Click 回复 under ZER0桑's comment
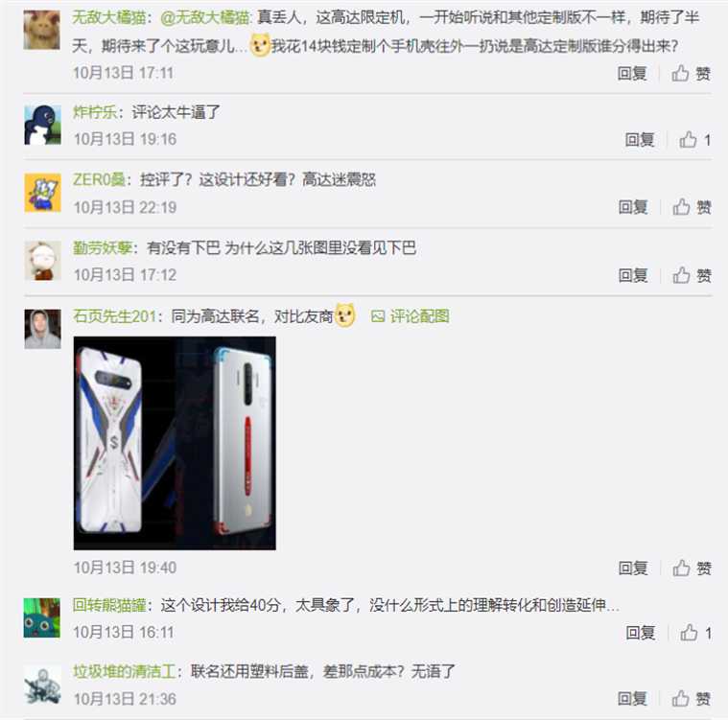Screen dimensions: 728x720 [633, 207]
